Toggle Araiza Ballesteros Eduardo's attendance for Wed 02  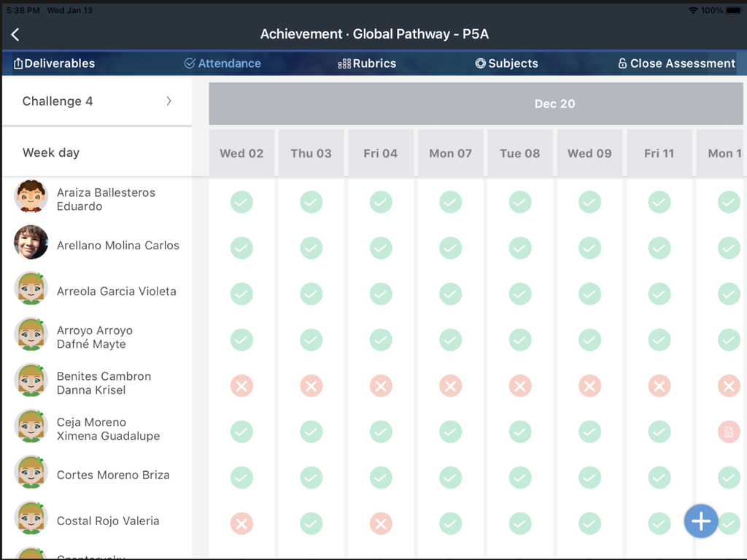241,202
